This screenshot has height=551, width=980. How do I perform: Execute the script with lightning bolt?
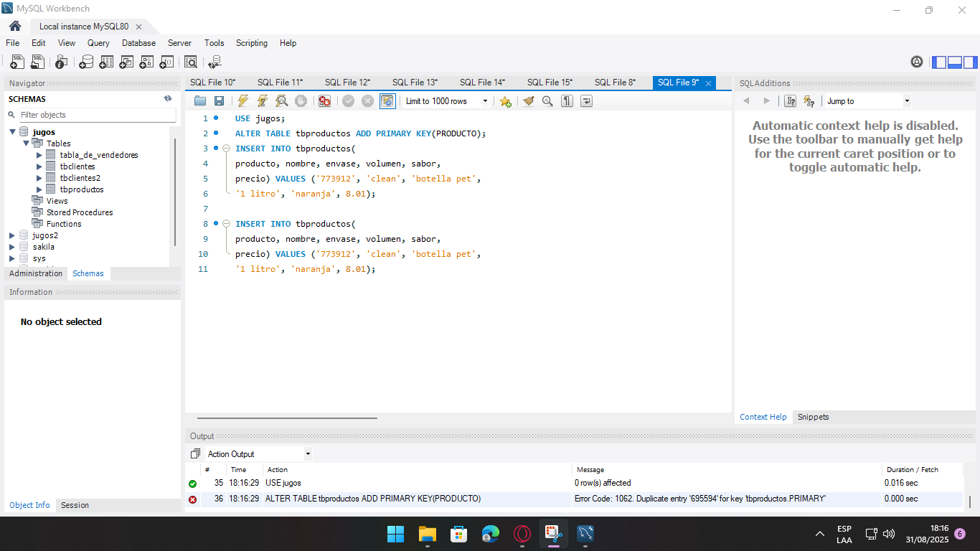pyautogui.click(x=243, y=101)
